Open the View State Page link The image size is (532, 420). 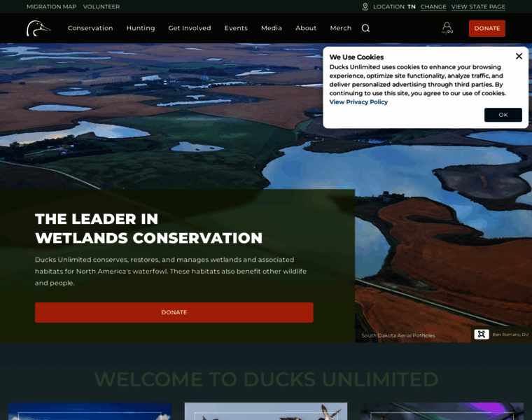(x=478, y=6)
